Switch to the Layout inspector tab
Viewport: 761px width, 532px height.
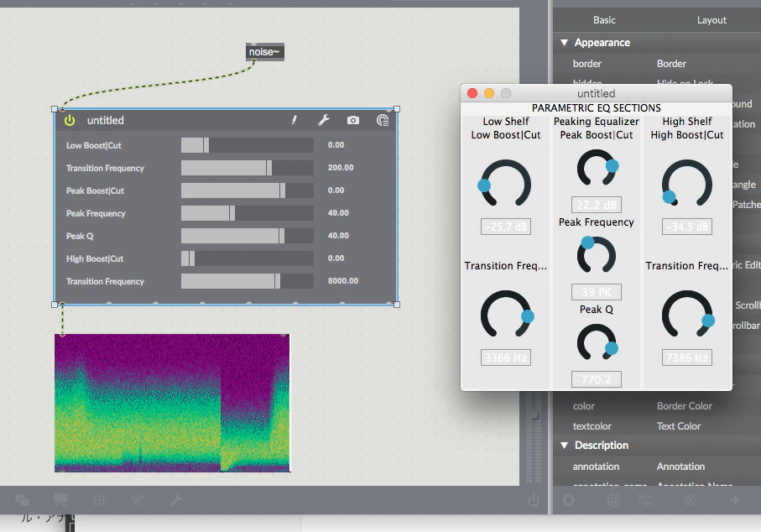click(711, 20)
